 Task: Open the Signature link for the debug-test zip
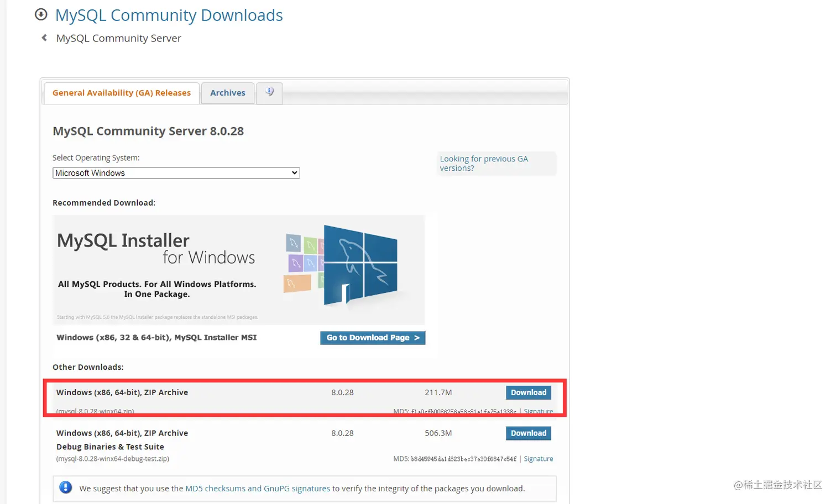[539, 459]
